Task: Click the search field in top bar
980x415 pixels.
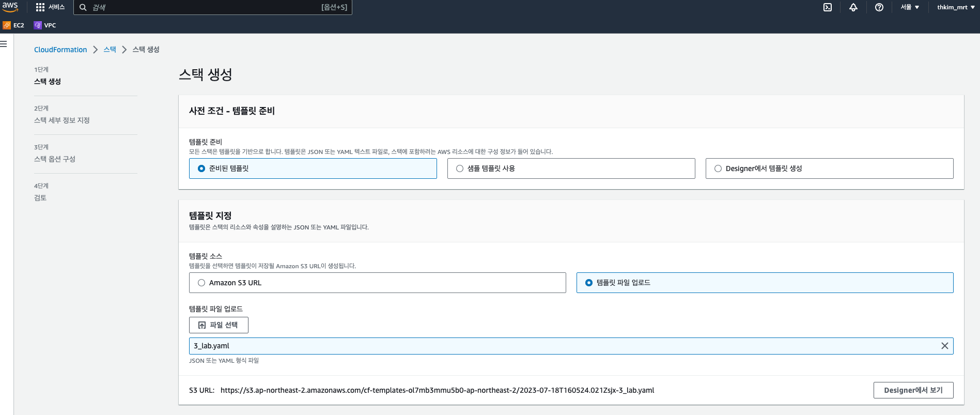Action: point(213,7)
